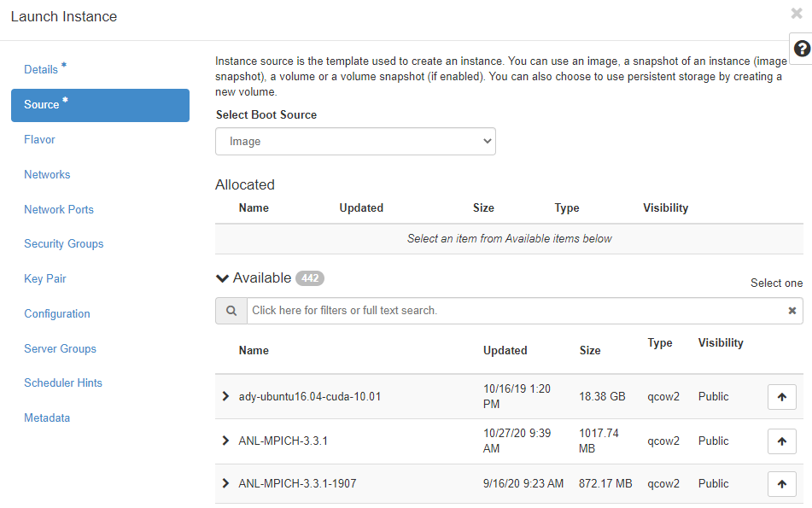The height and width of the screenshot is (508, 812).
Task: Allocate the ANL-MPICH-3.3.1 image using arrow button
Action: 781,441
